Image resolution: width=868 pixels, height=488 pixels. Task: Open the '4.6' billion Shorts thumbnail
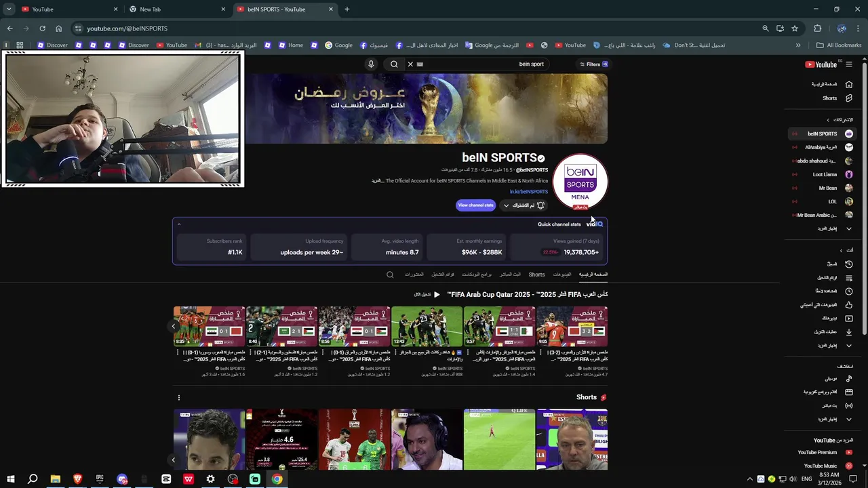[x=281, y=439]
